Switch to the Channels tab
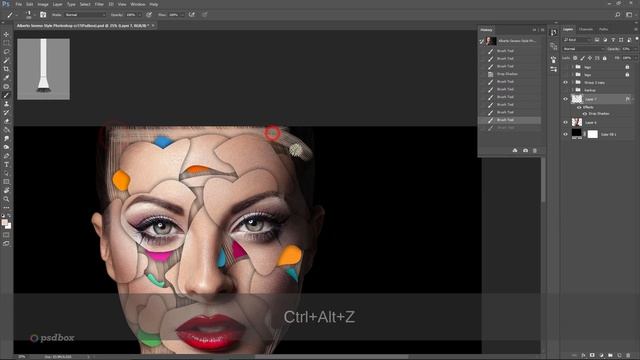The width and height of the screenshot is (640, 360). pyautogui.click(x=586, y=29)
